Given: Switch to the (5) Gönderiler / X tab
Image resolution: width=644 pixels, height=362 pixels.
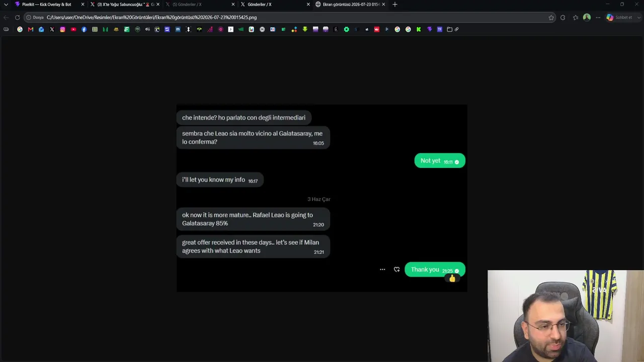Looking at the screenshot, I should coord(199,5).
